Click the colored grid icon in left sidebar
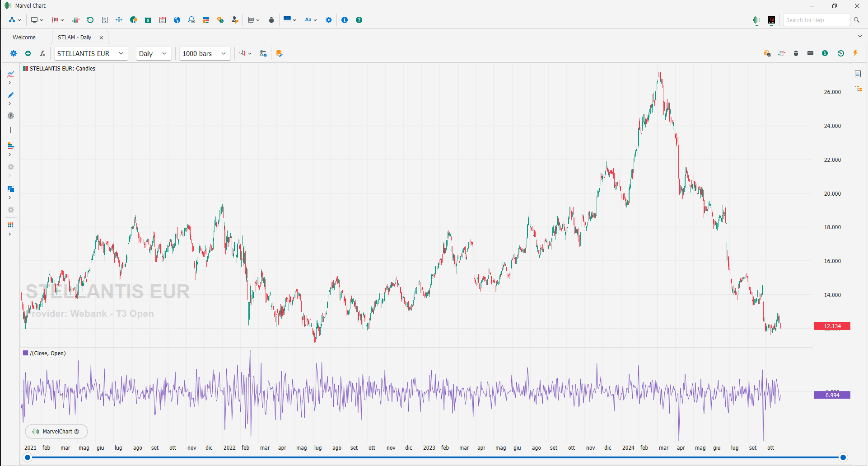The height and width of the screenshot is (466, 868). [11, 225]
